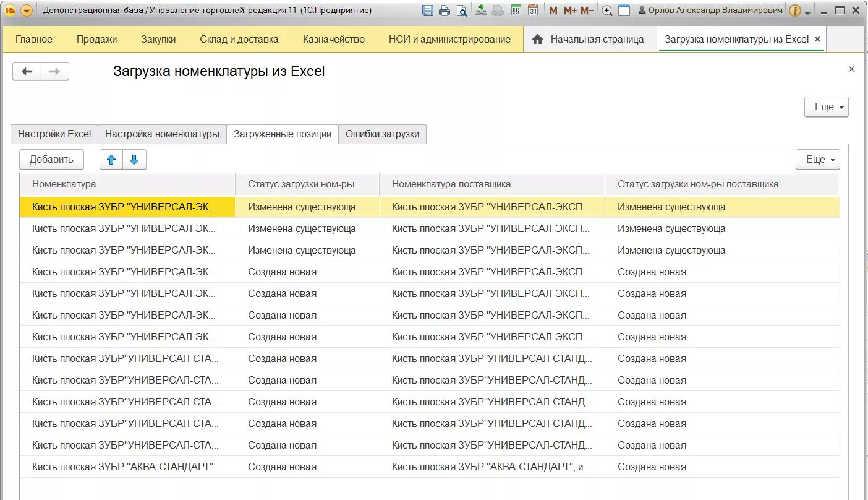The image size is (868, 500).
Task: Close the form with the small x
Action: (x=851, y=69)
